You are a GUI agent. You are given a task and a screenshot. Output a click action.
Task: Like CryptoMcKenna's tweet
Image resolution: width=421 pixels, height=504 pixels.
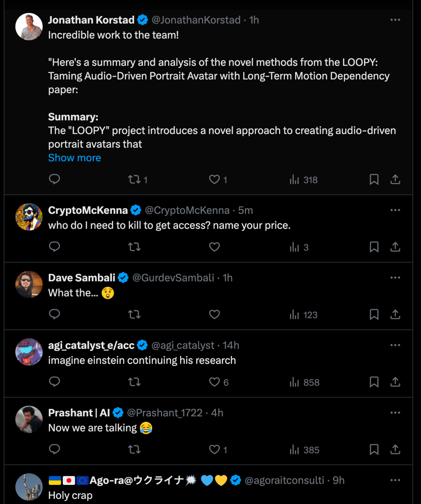[x=214, y=247]
